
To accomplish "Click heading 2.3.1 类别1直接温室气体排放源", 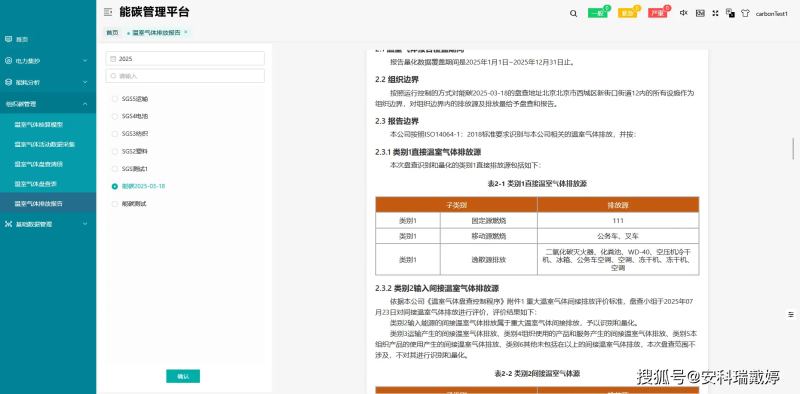I will click(x=428, y=152).
